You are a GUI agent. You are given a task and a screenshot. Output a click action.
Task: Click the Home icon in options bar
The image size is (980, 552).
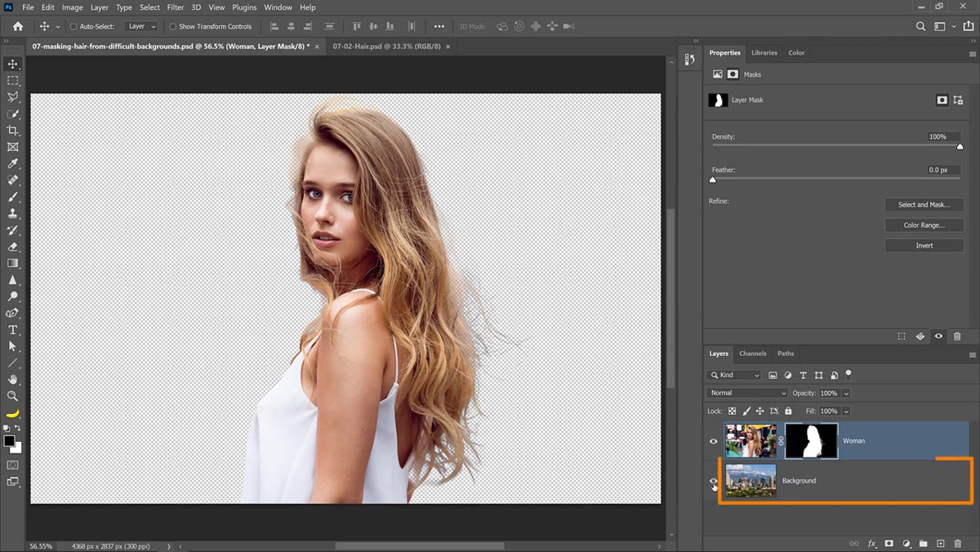point(18,26)
